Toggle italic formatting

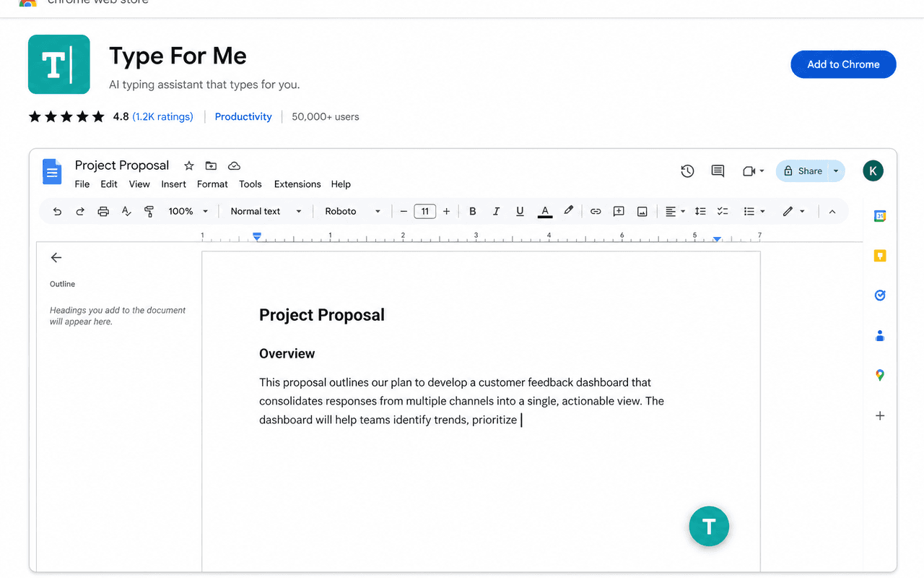[x=496, y=212]
